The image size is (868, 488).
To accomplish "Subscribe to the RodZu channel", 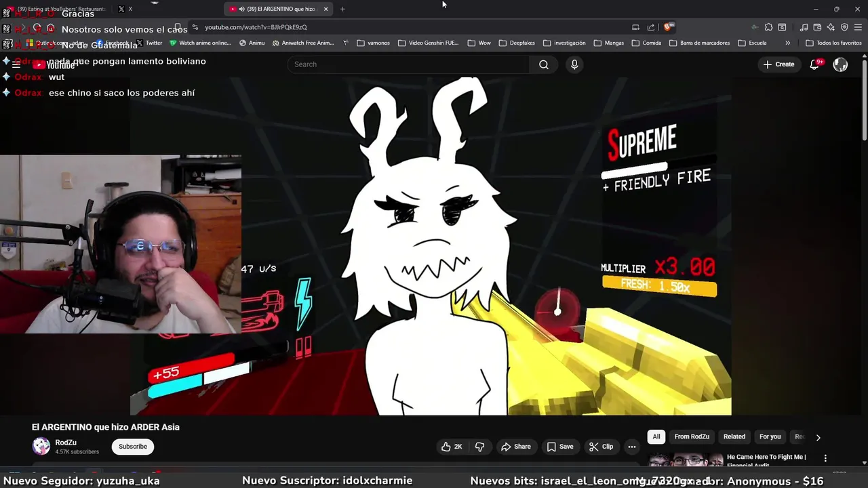I will tap(133, 447).
